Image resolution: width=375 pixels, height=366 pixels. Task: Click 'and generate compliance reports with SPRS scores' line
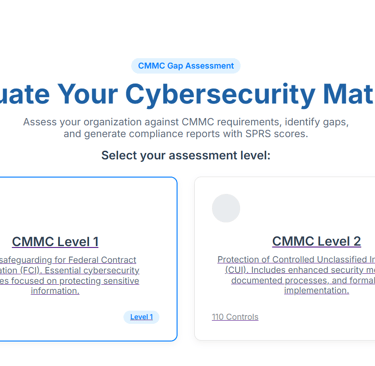point(186,134)
